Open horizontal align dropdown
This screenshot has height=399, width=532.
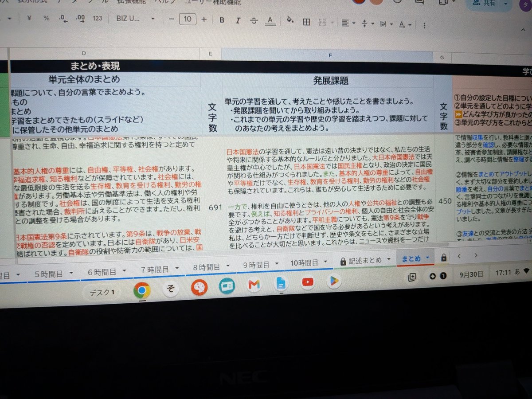click(348, 23)
